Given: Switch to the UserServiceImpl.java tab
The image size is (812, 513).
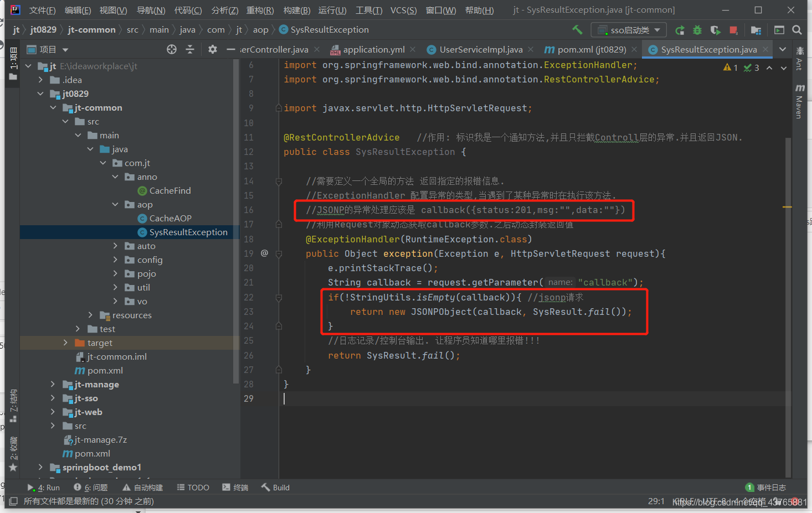Looking at the screenshot, I should click(x=481, y=49).
